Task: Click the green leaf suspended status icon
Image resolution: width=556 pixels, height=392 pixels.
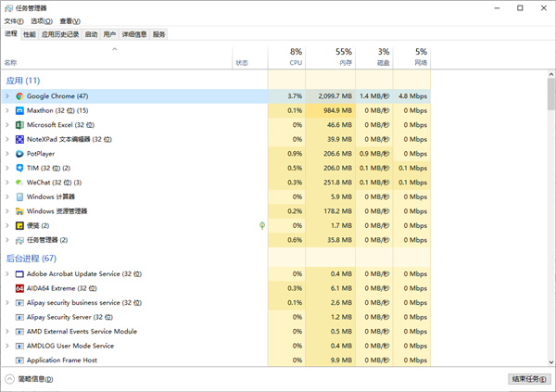Action: [x=262, y=225]
